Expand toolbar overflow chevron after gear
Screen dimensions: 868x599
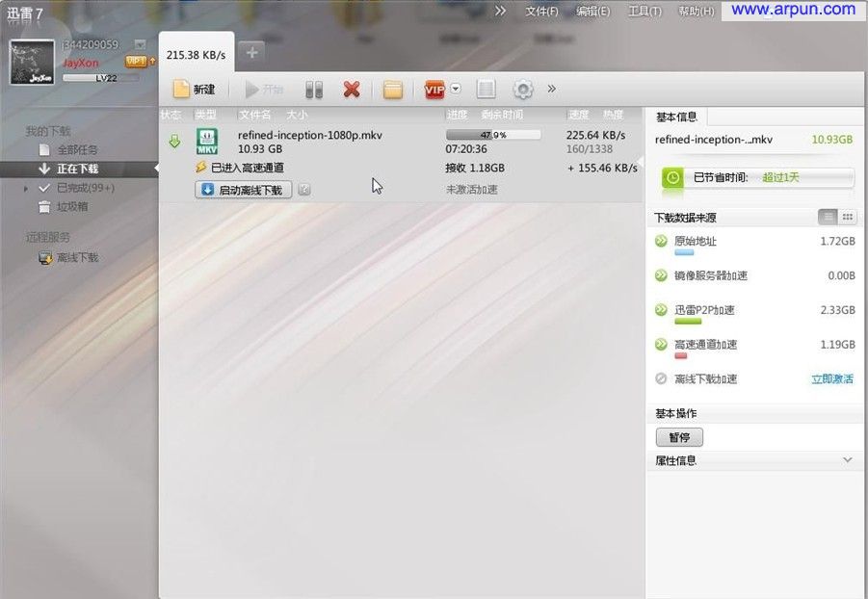tap(551, 89)
